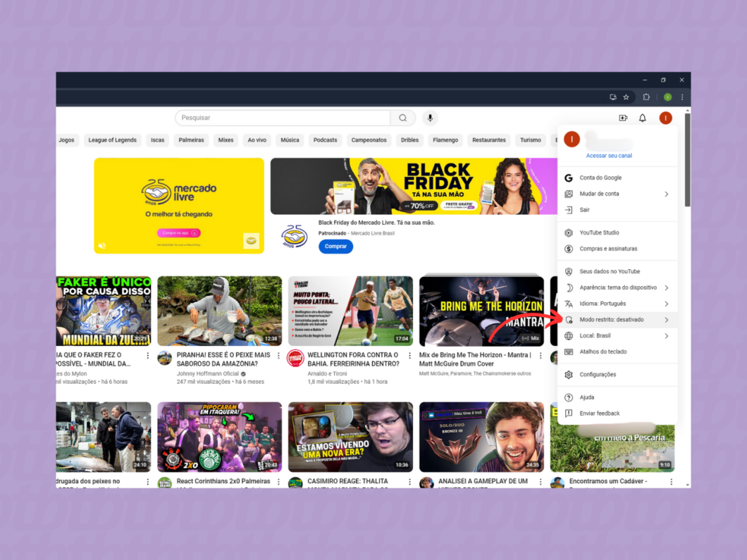747x560 pixels.
Task: Mute the Mercado Livre ad with the speaker icon
Action: click(x=102, y=244)
